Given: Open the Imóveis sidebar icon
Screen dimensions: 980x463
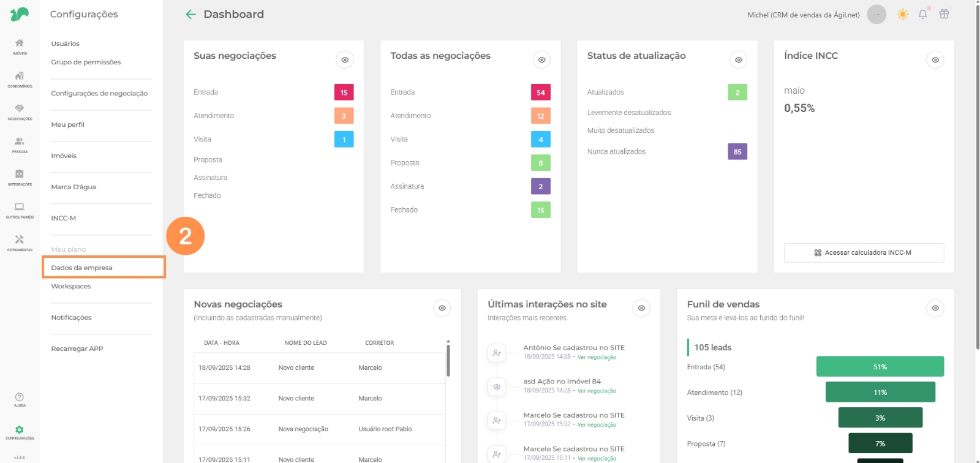Looking at the screenshot, I should (20, 46).
